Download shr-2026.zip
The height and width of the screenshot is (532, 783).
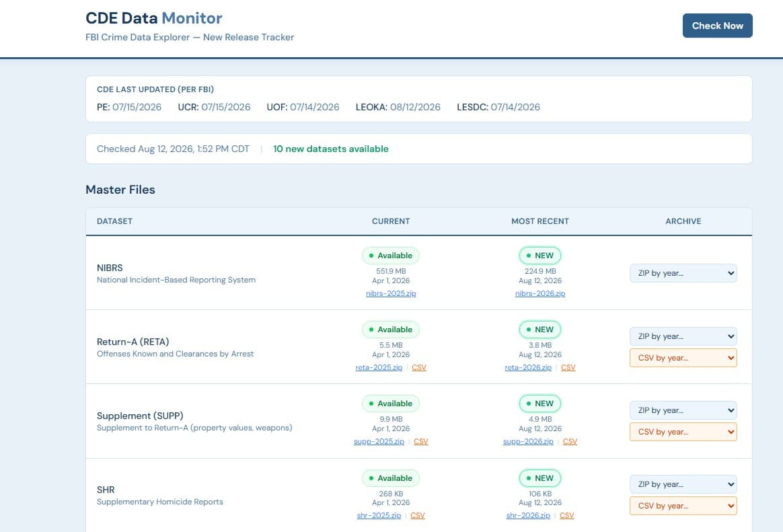[x=528, y=516]
